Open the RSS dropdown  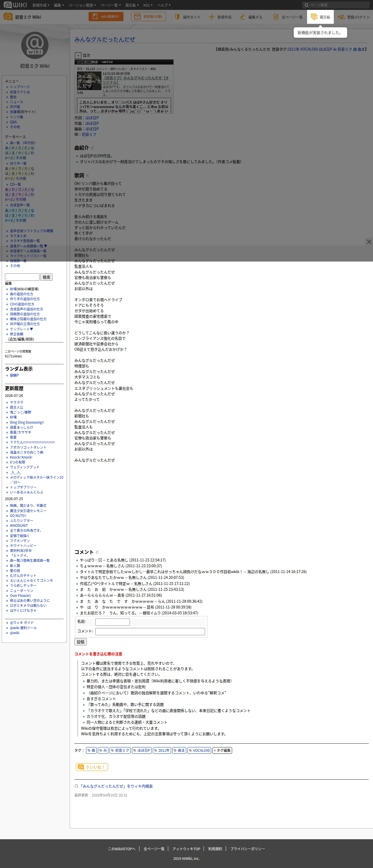coord(148,5)
